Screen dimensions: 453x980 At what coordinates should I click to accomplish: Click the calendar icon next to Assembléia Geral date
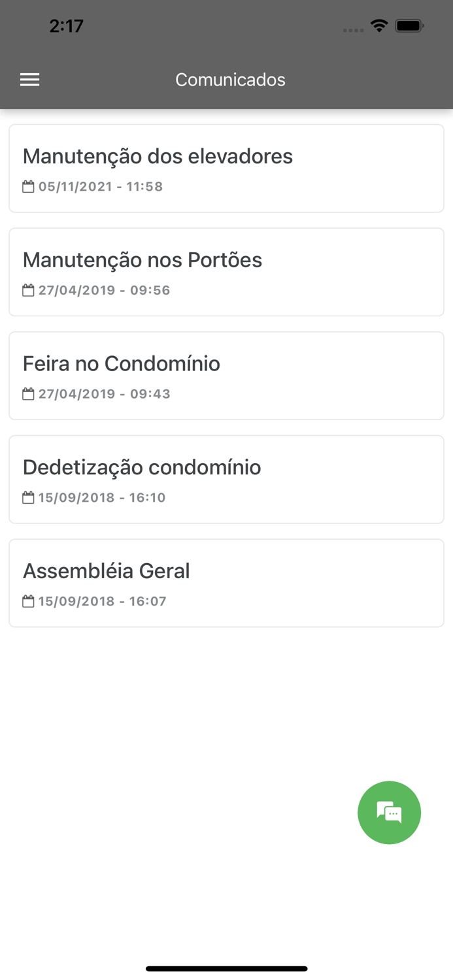[x=28, y=601]
